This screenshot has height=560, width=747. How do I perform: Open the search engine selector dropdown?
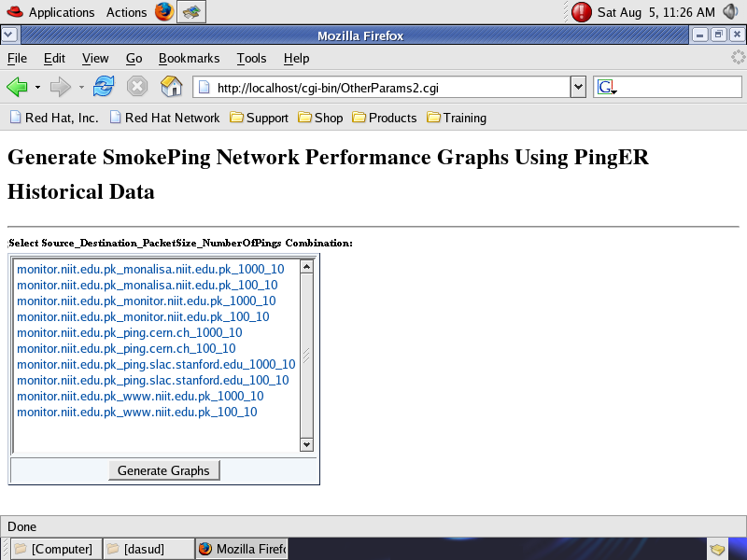point(607,88)
